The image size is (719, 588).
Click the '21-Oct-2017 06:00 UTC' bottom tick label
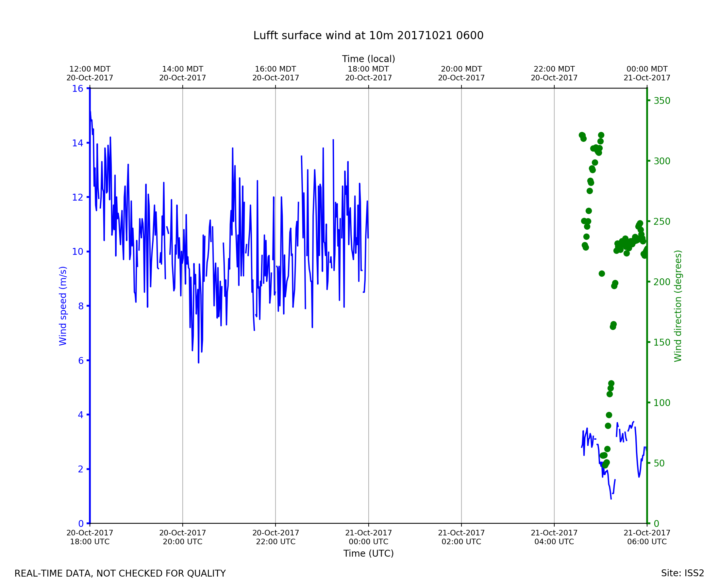646,538
